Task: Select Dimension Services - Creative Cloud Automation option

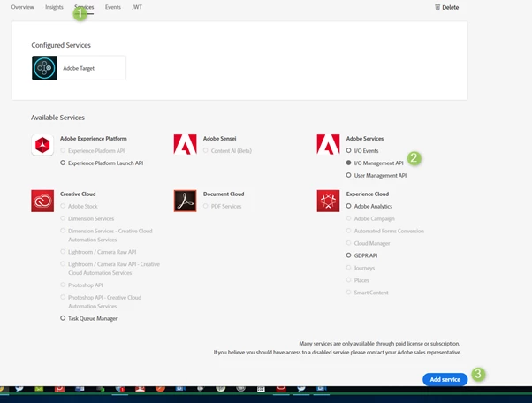Action: 106,235
